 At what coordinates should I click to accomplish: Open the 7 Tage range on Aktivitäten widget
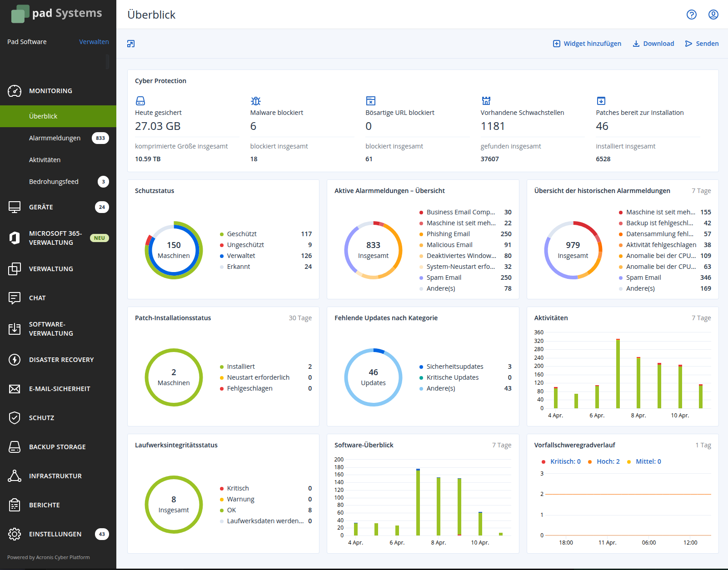(701, 318)
